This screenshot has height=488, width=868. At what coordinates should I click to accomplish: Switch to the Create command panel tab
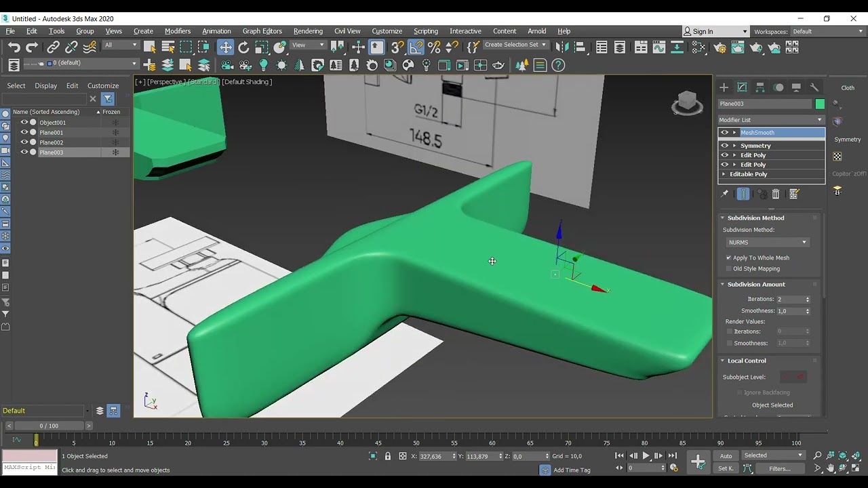pyautogui.click(x=724, y=87)
